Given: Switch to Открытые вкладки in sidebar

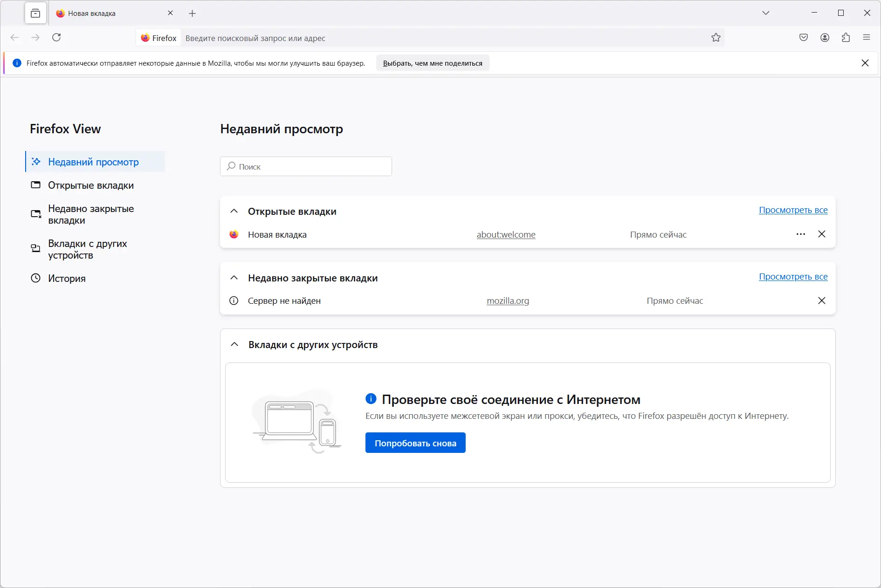Looking at the screenshot, I should pyautogui.click(x=90, y=185).
